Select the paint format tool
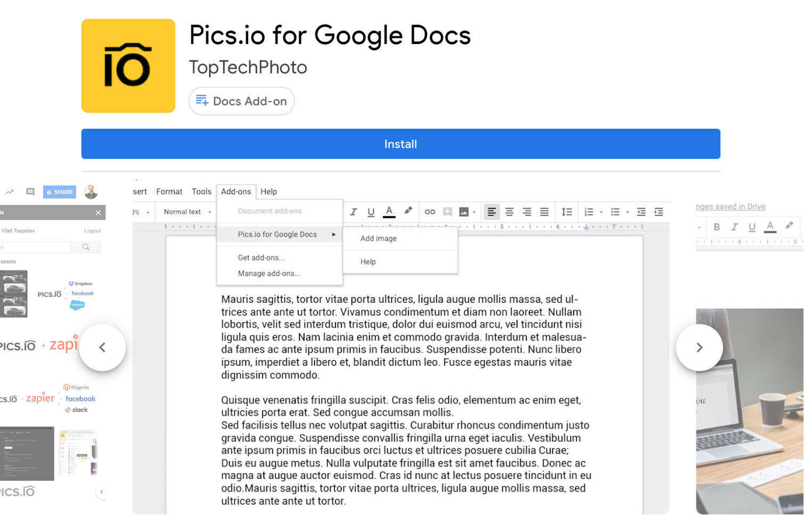Viewport: 805px width, 532px height. [408, 211]
